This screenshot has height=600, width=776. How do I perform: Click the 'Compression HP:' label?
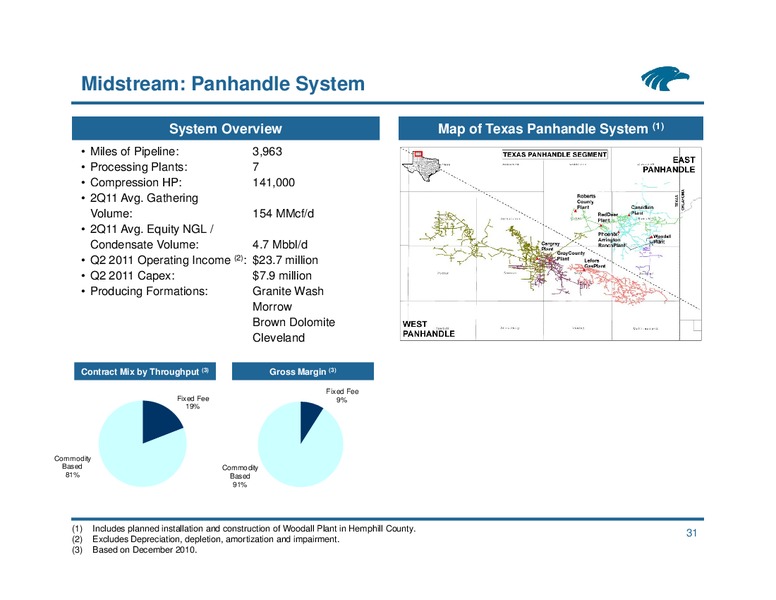point(136,183)
